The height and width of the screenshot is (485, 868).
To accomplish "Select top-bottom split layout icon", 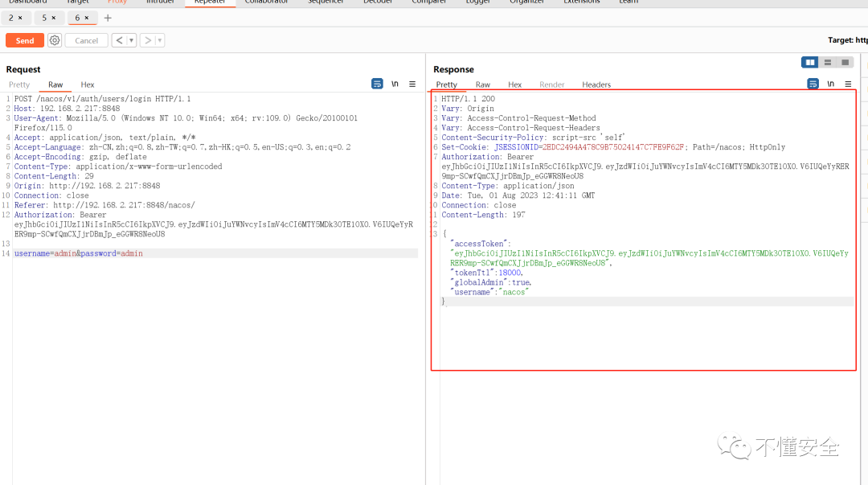I will (x=828, y=62).
